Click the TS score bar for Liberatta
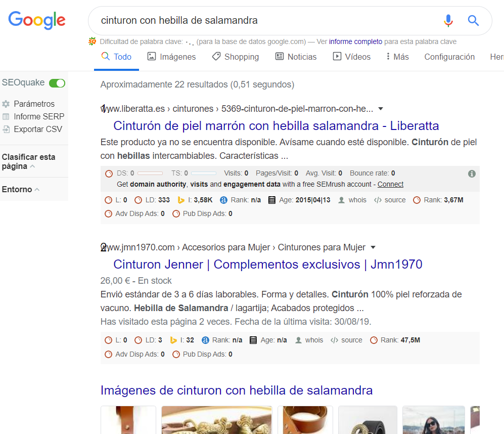This screenshot has width=504, height=434. coord(204,173)
